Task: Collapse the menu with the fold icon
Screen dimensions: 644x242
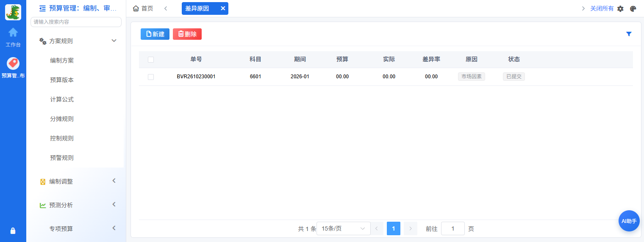Action: coord(42,8)
